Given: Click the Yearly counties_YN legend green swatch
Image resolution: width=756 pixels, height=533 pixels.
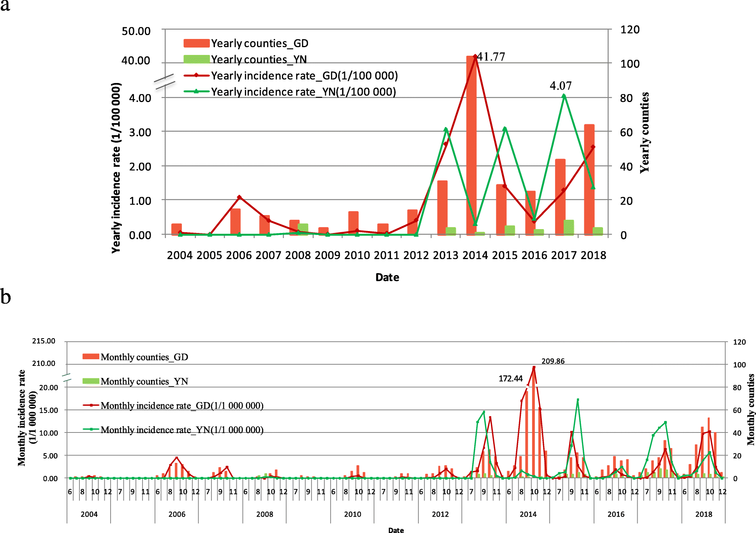Looking at the screenshot, I should coord(197,59).
